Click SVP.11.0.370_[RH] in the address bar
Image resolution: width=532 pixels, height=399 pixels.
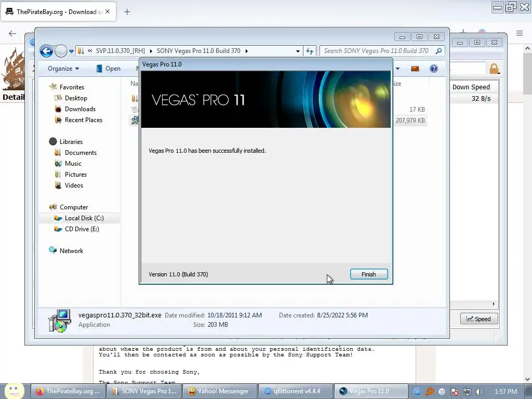tap(120, 51)
